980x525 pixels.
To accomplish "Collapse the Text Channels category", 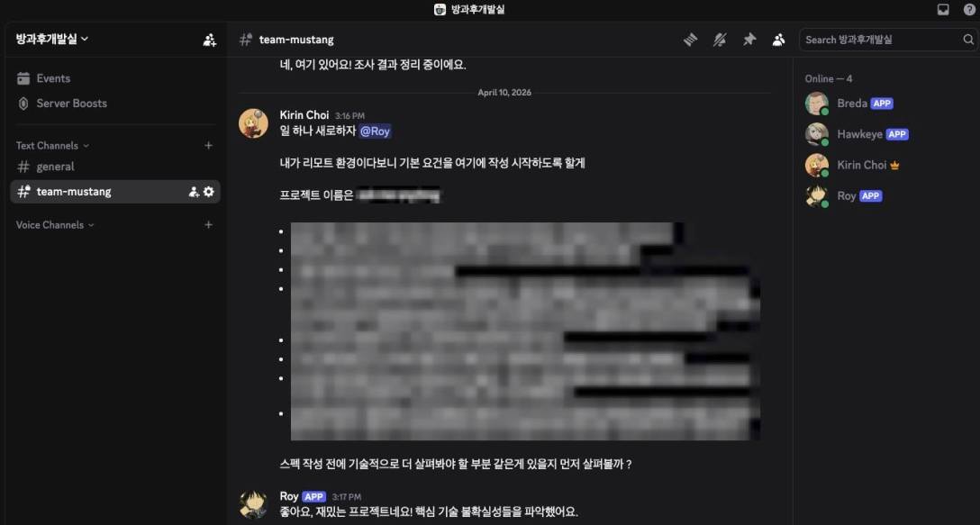I will coord(52,146).
